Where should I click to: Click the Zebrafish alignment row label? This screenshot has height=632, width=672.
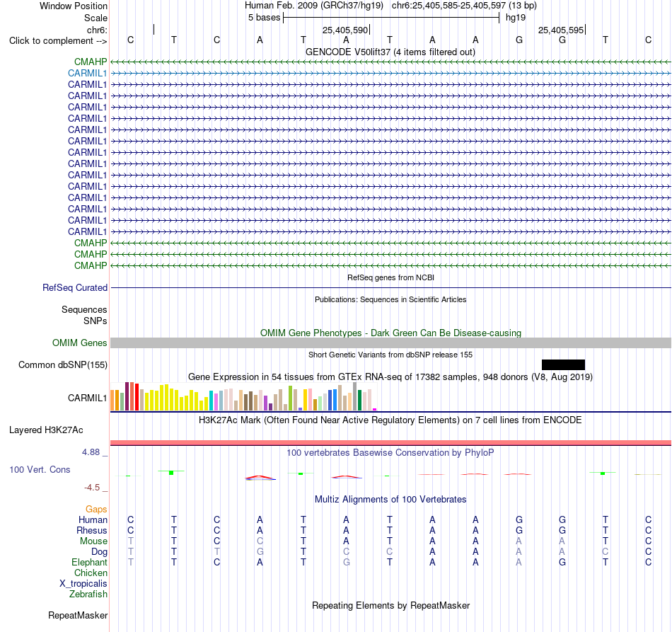coord(88,594)
